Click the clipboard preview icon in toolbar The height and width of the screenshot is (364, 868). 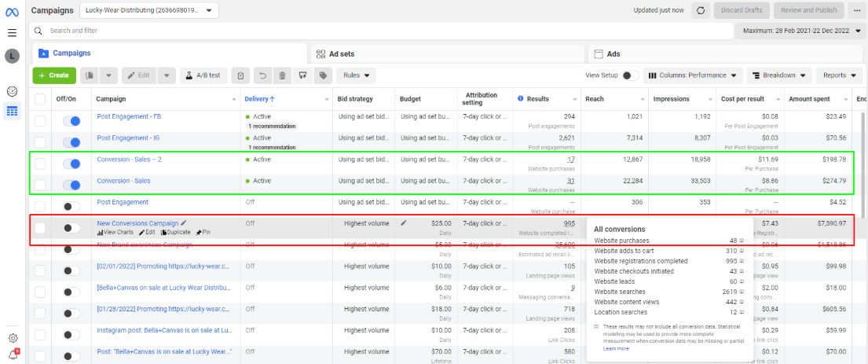coord(241,75)
